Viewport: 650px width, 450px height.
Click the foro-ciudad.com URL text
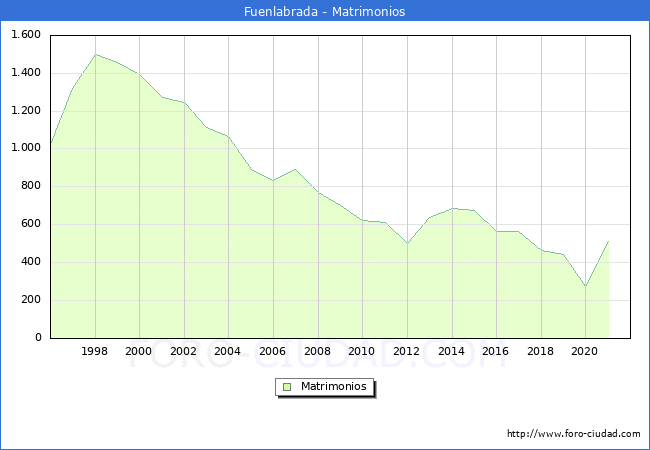tap(574, 434)
